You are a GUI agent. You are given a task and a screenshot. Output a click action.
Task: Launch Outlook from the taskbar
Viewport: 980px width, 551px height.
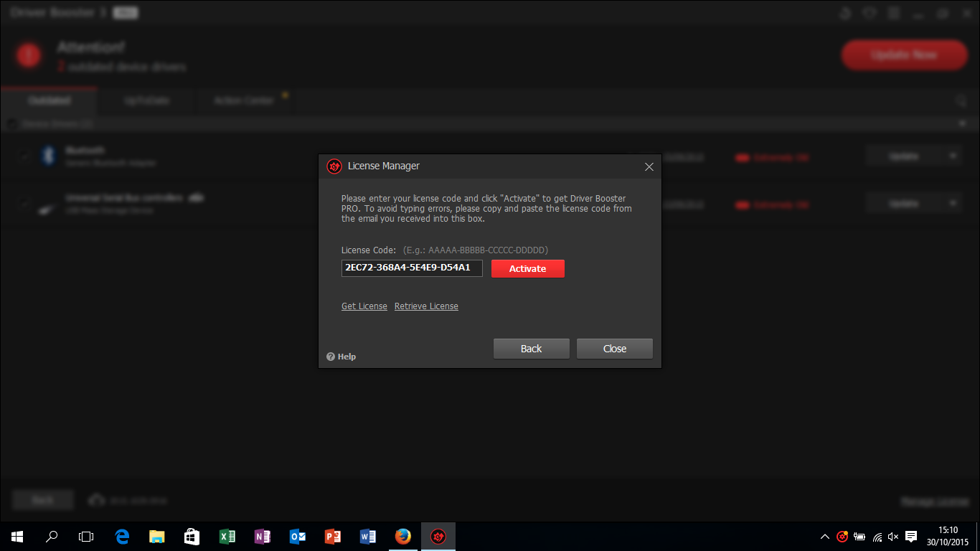click(297, 537)
